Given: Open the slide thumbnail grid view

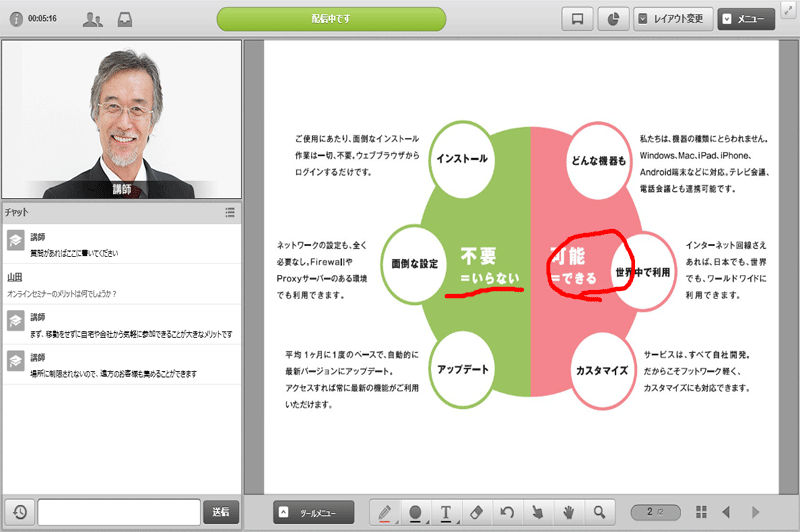Looking at the screenshot, I should (702, 512).
